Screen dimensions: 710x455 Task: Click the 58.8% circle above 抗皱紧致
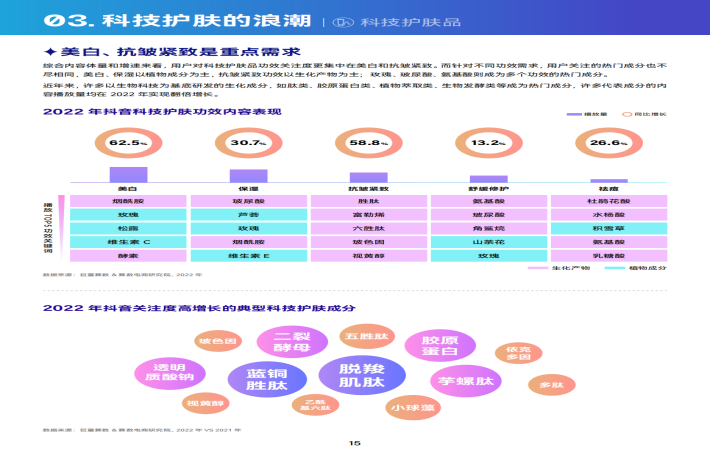pyautogui.click(x=368, y=144)
